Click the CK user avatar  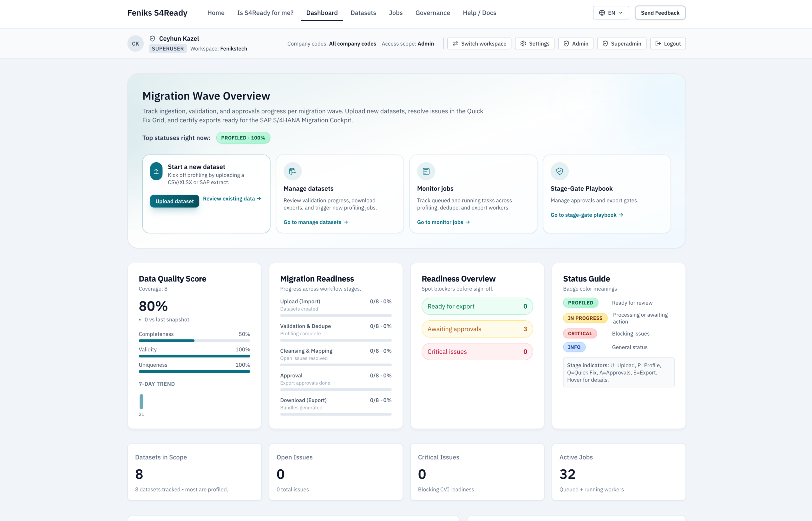point(135,44)
